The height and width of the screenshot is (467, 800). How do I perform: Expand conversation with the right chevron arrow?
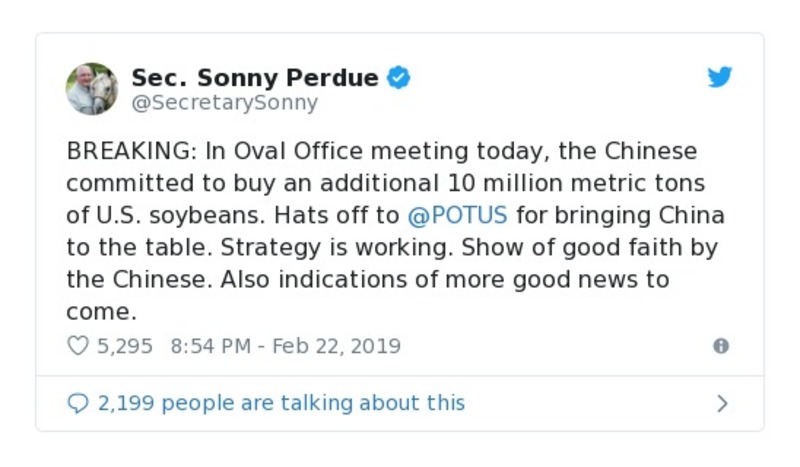(x=722, y=404)
